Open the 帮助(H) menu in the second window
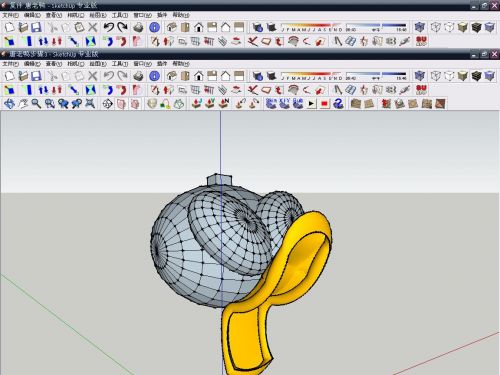Screen dimensions: 500x375 point(181,63)
